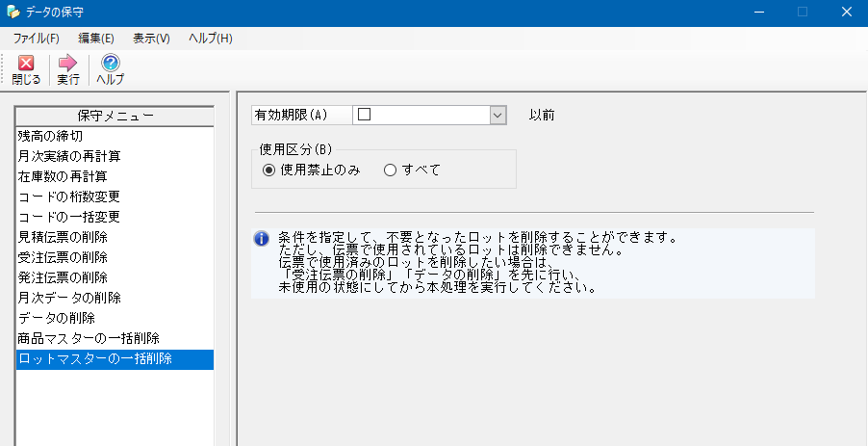The width and height of the screenshot is (868, 446).
Task: Expand the 有効期限 date dropdown arrow
Action: click(x=498, y=116)
